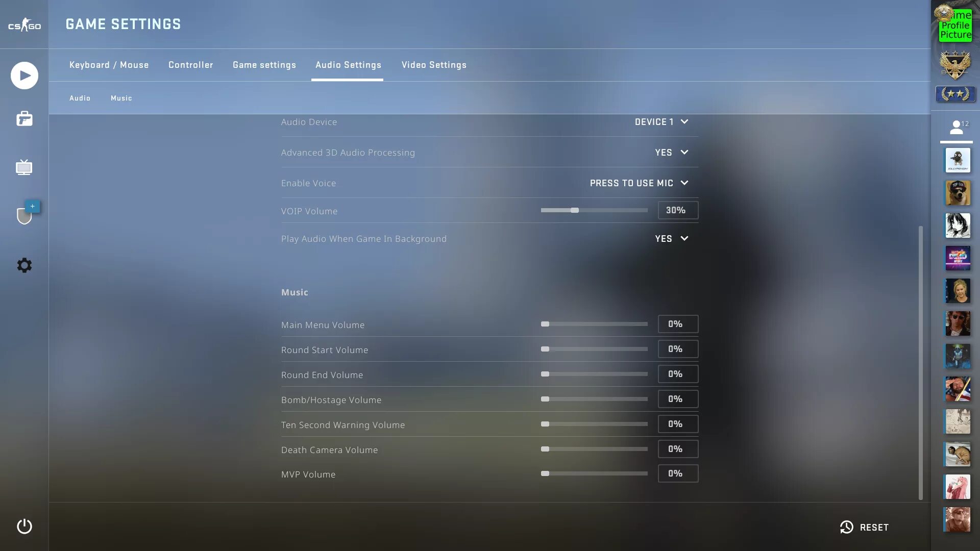
Task: Click the Power/Shutdown icon
Action: [23, 527]
